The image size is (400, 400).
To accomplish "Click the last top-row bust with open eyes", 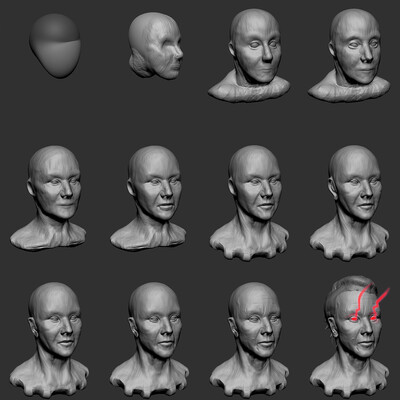I will (x=349, y=56).
